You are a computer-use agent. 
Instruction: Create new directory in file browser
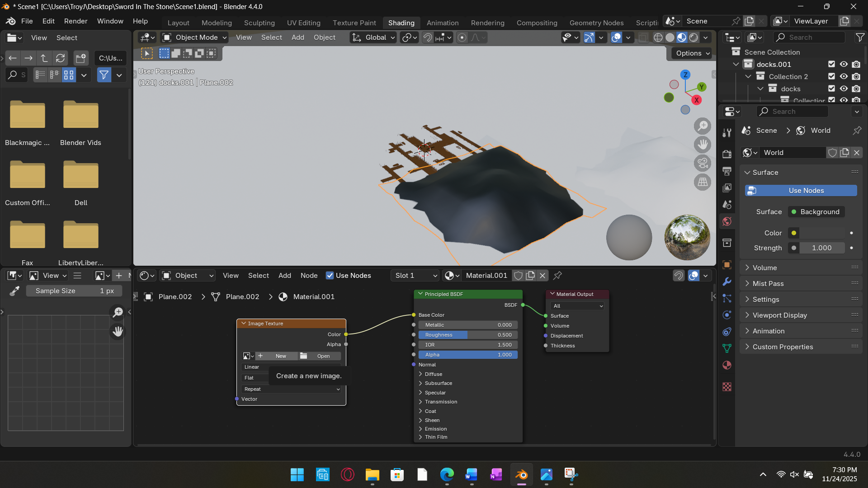tap(81, 58)
